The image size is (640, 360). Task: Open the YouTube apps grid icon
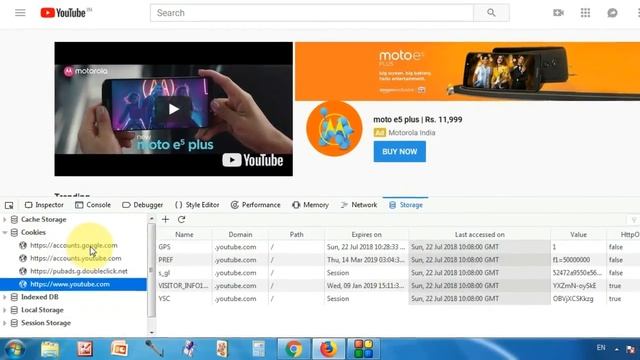tap(585, 13)
